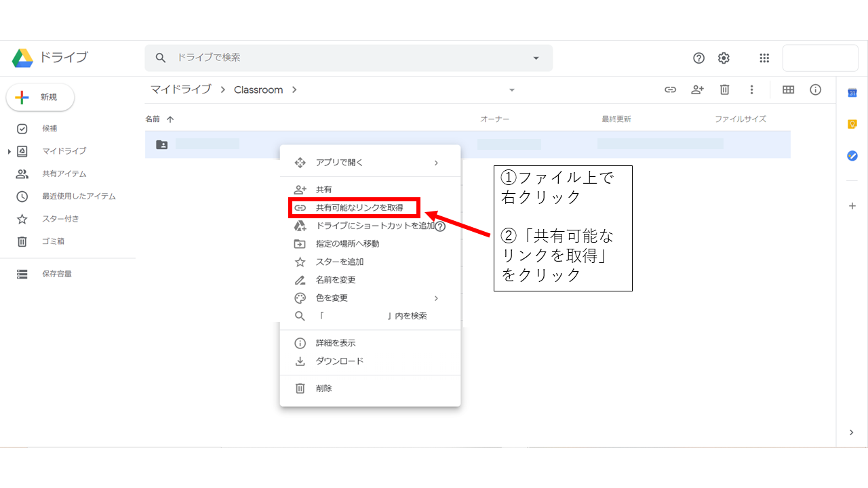This screenshot has width=868, height=488.
Task: Open the Classroom folder dropdown arrow
Action: click(x=512, y=90)
